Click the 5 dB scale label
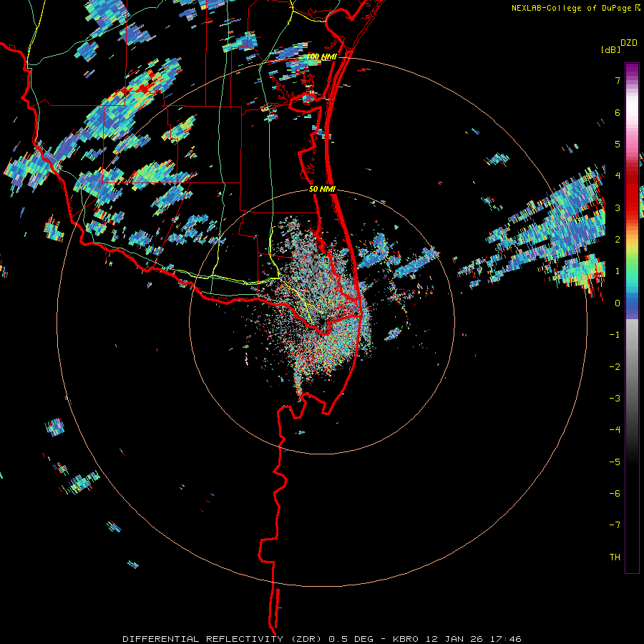The height and width of the screenshot is (644, 644). pyautogui.click(x=618, y=144)
